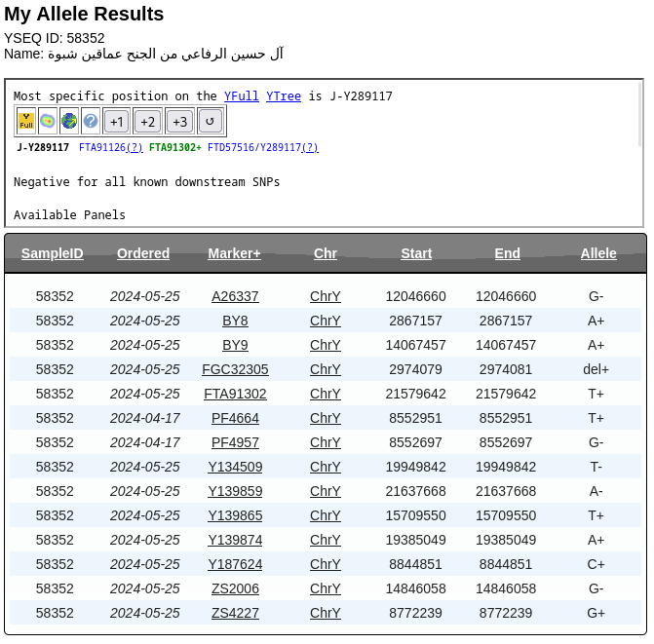
Task: Sort table by End column header
Action: pos(507,253)
